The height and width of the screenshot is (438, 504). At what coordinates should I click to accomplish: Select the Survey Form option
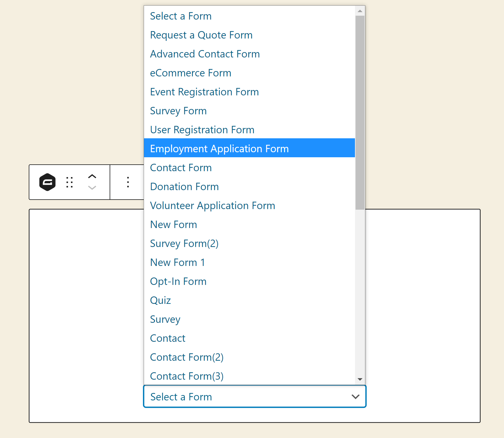coord(178,110)
